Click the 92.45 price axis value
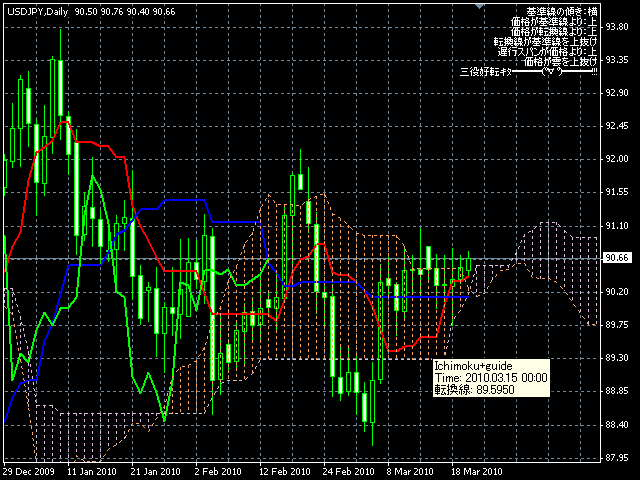 pyautogui.click(x=617, y=127)
